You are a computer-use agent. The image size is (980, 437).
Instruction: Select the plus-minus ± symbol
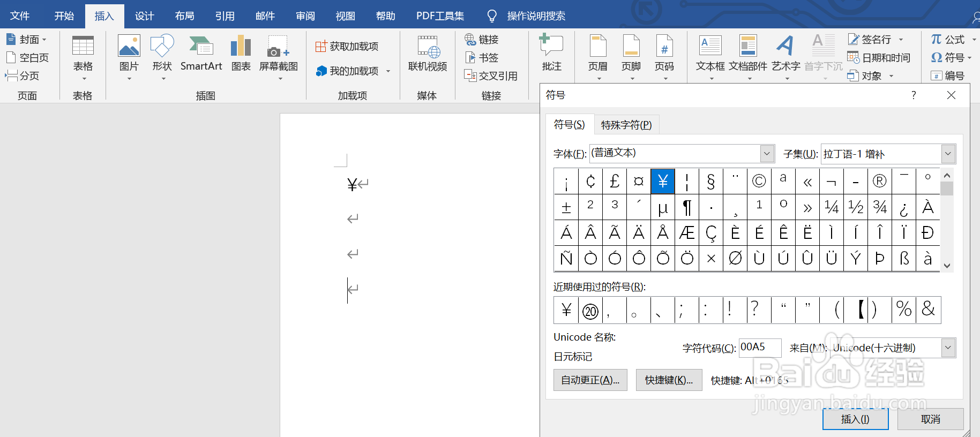click(x=566, y=207)
